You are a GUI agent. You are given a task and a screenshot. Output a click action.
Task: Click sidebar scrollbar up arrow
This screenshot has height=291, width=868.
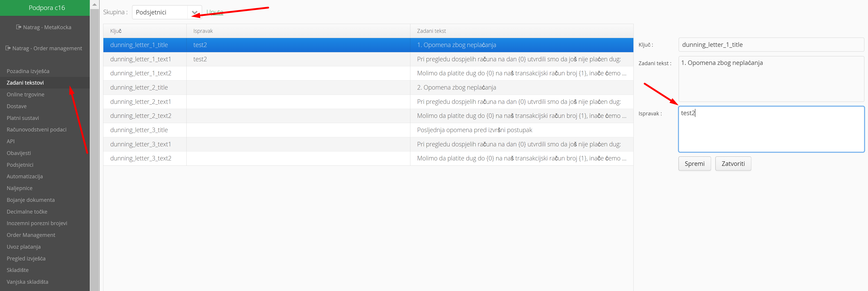click(95, 4)
